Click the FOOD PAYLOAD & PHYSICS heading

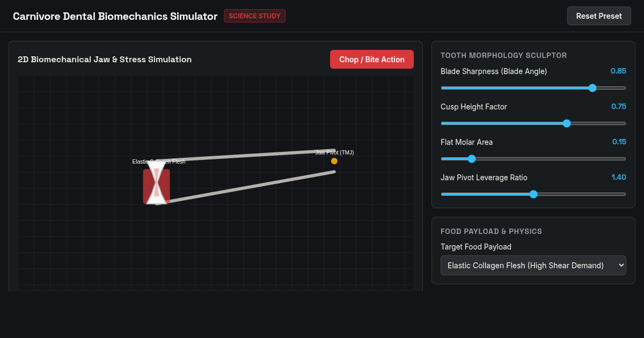pyautogui.click(x=491, y=231)
